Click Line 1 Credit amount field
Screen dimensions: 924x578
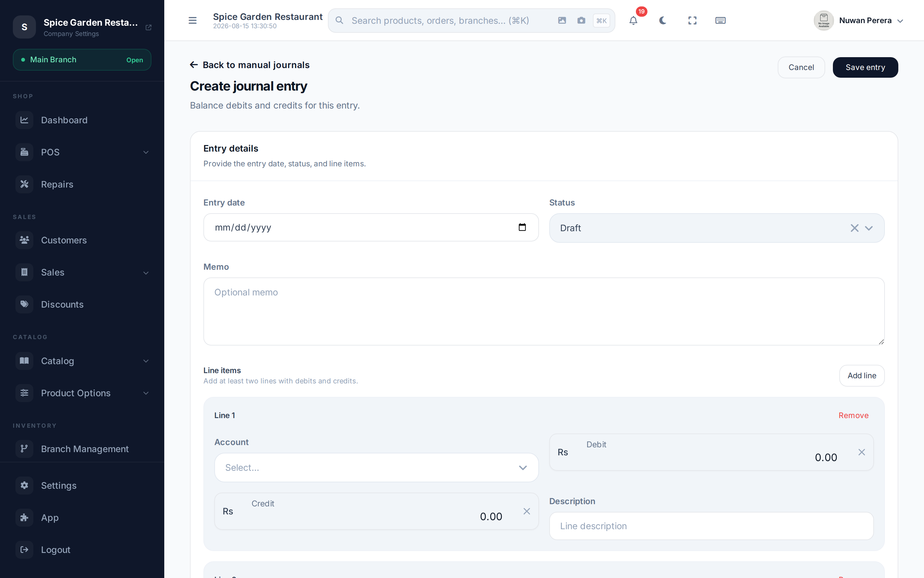tap(376, 511)
